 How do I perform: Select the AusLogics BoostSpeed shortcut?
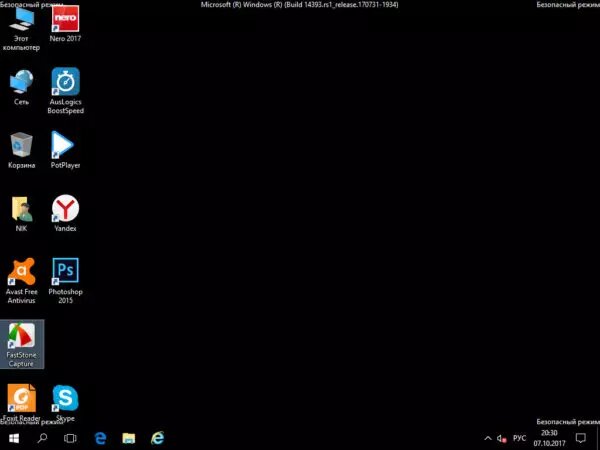click(65, 91)
